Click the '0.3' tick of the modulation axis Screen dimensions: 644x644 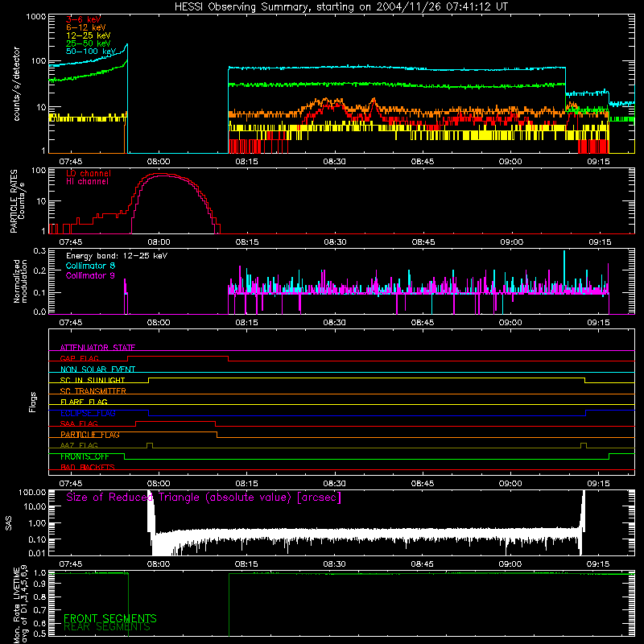pos(39,250)
